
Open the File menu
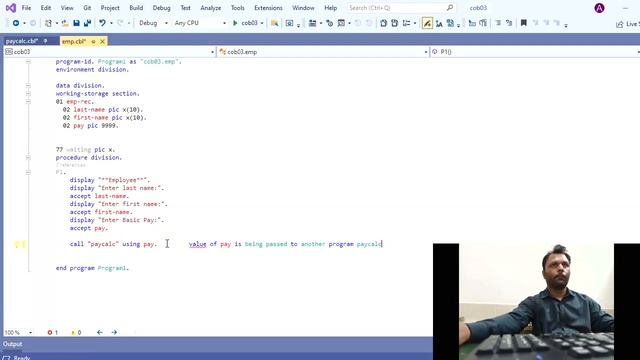pyautogui.click(x=26, y=8)
